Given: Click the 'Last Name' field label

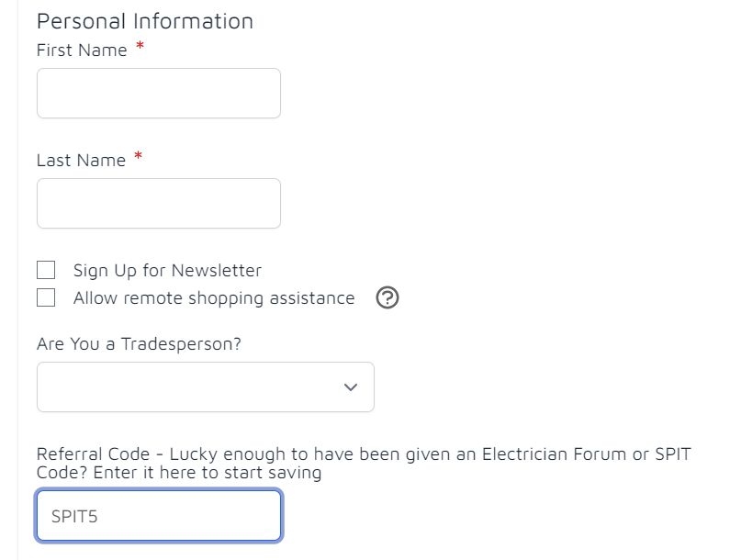Looking at the screenshot, I should (x=81, y=160).
